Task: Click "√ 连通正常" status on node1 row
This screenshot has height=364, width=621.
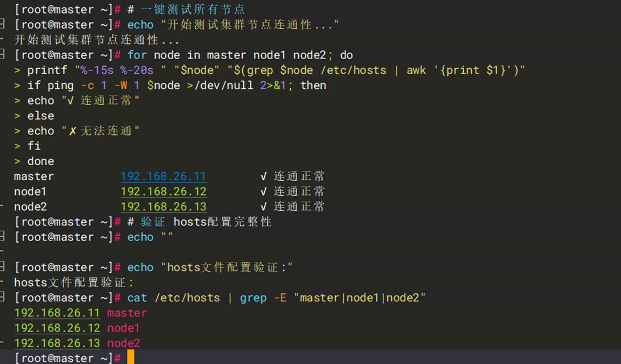Action: [x=293, y=192]
